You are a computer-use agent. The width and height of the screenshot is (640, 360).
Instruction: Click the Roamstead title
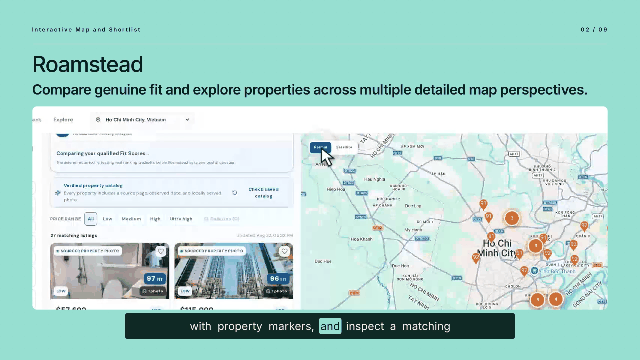point(88,64)
